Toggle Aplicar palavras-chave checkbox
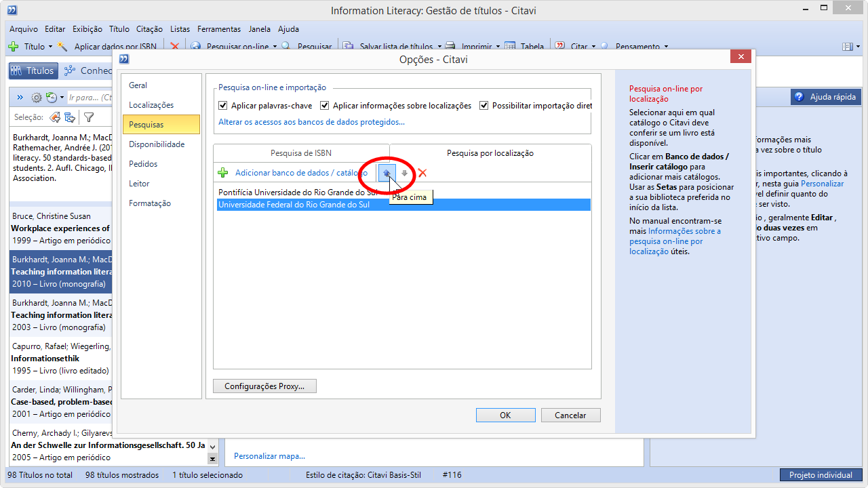Viewport: 868px width, 488px height. pyautogui.click(x=223, y=106)
